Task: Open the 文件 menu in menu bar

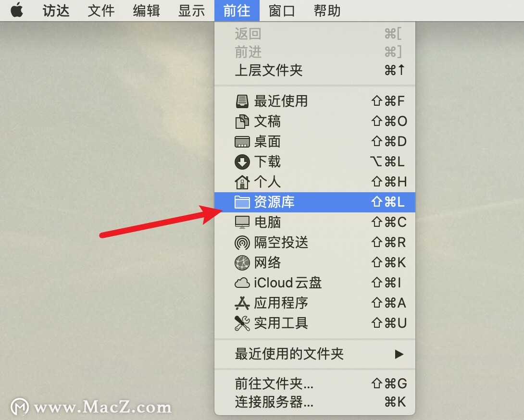Action: click(101, 11)
